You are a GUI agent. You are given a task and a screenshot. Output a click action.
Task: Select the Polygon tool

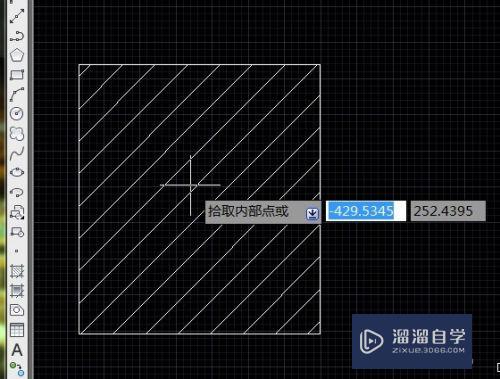[17, 55]
